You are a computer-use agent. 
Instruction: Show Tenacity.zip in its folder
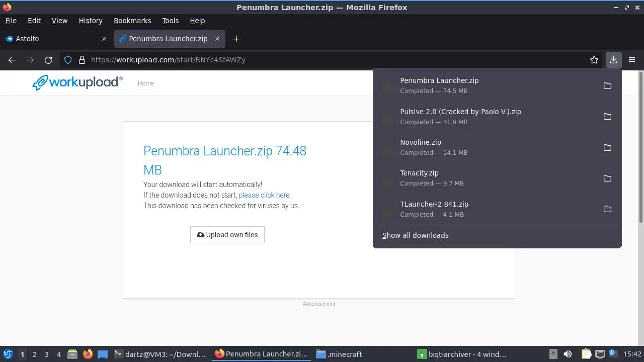(x=607, y=178)
